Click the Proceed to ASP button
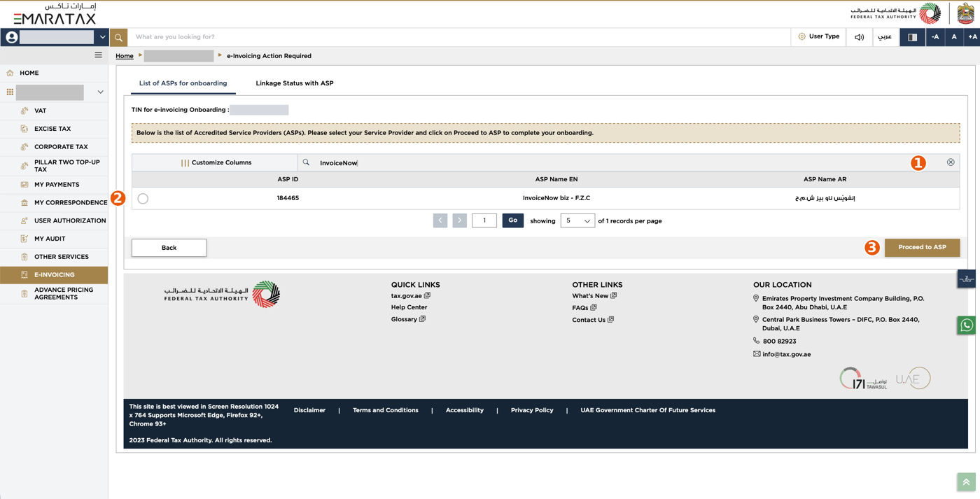 point(922,247)
